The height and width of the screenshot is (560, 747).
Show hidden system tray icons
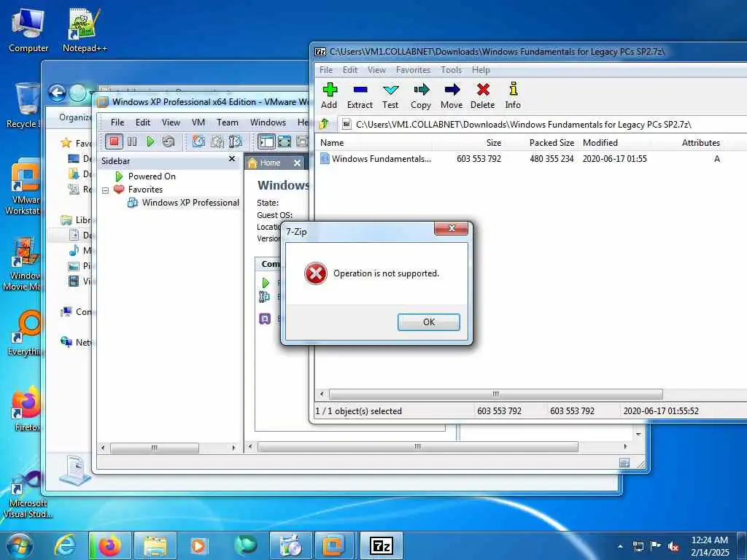point(620,546)
